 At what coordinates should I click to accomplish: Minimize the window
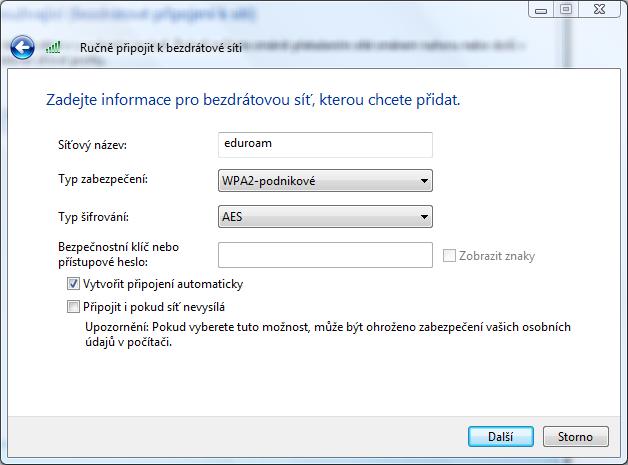click(x=540, y=8)
